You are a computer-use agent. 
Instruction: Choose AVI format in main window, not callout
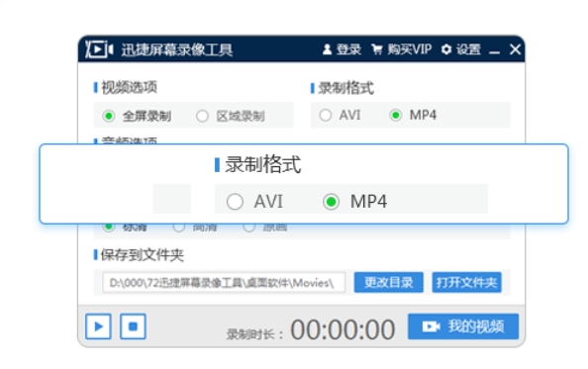325,115
